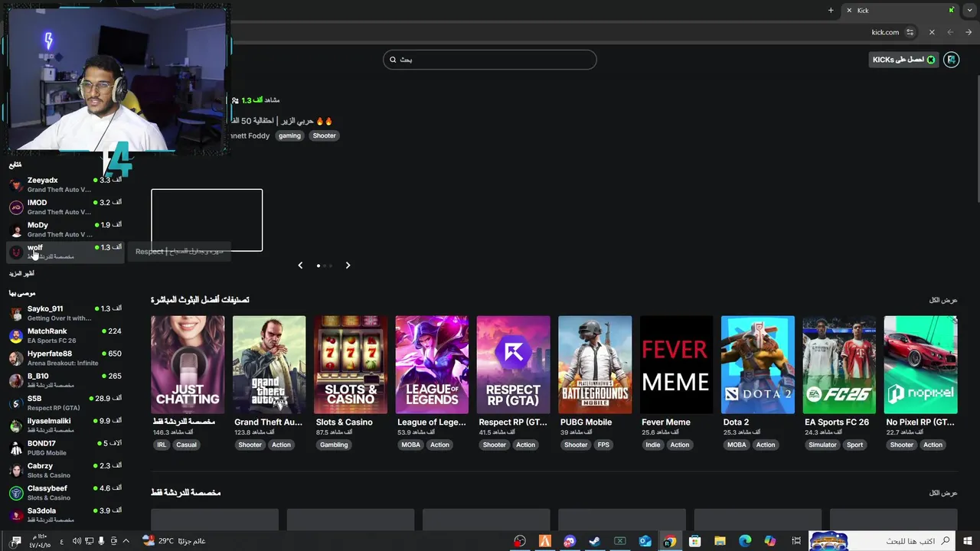980x551 pixels.
Task: Open Outlook from taskbar
Action: (645, 541)
